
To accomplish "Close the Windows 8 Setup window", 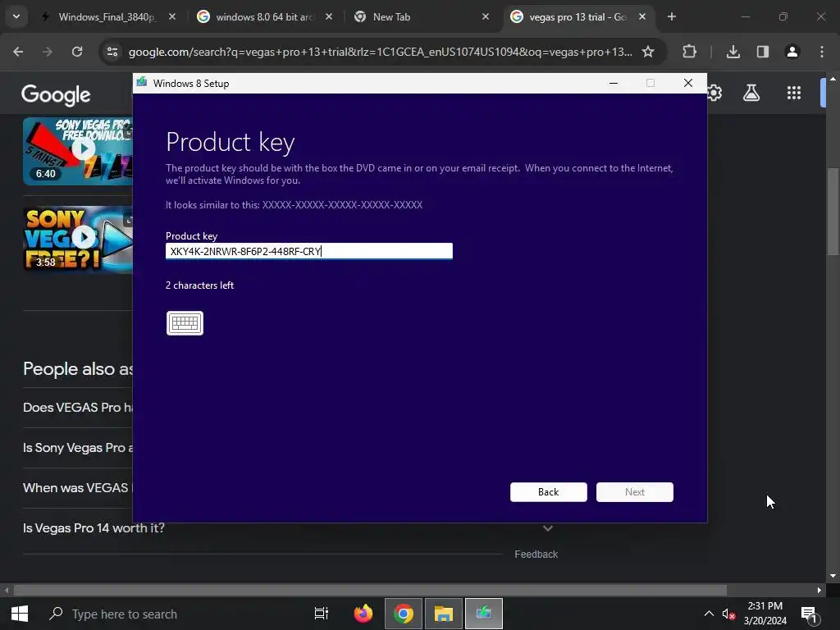I will click(688, 83).
